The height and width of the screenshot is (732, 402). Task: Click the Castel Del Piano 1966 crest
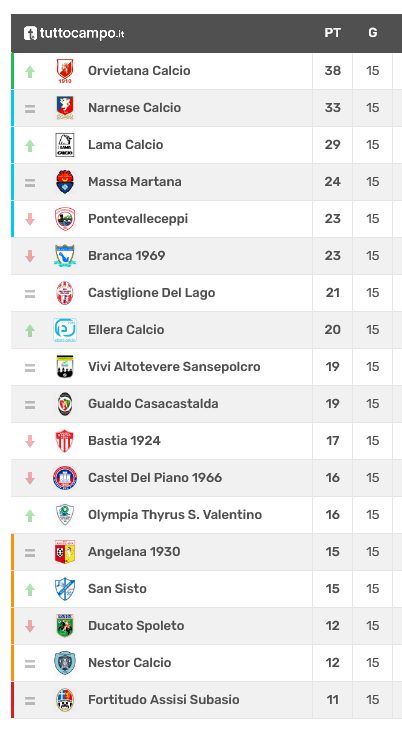coord(65,478)
